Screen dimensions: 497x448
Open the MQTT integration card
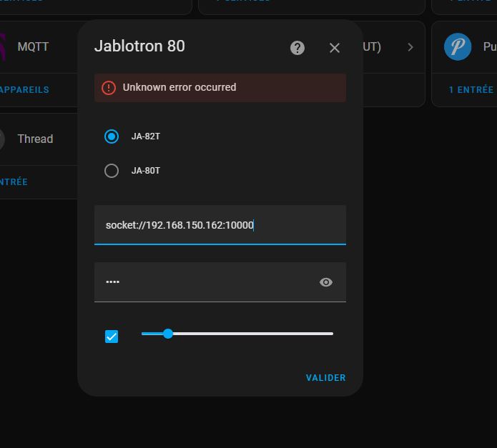tap(38, 47)
